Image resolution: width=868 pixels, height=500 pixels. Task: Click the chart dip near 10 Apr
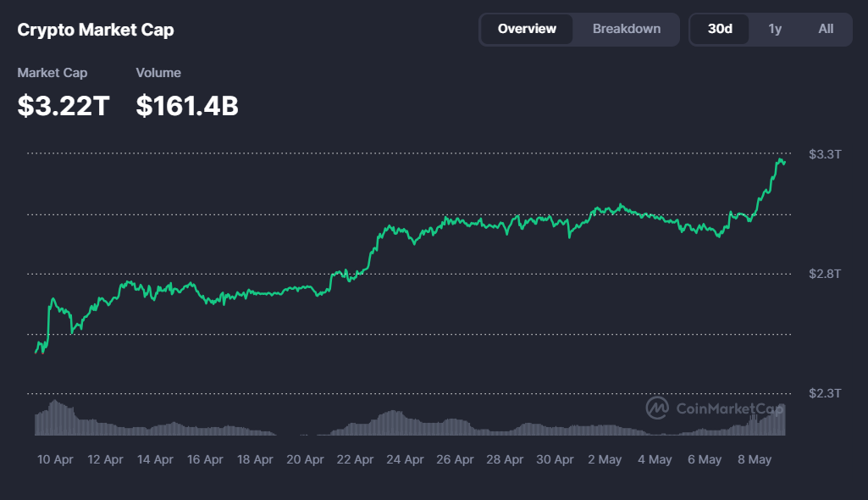point(40,352)
